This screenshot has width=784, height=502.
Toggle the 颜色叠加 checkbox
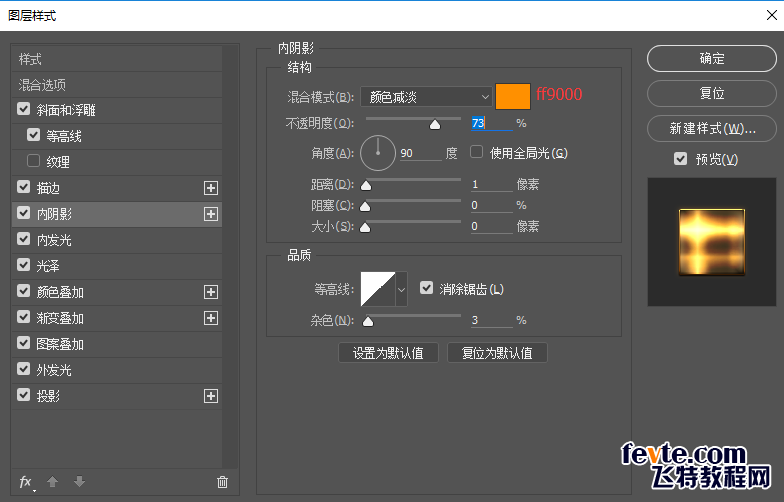[x=24, y=291]
